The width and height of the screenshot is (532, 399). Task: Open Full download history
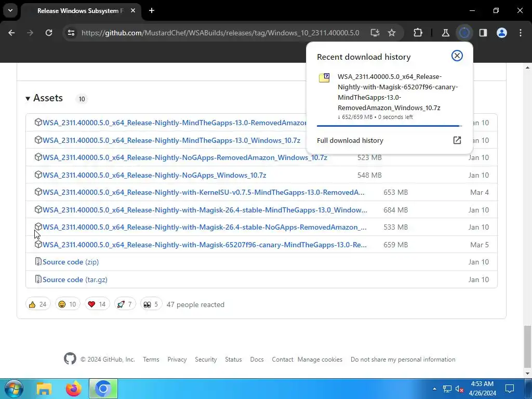coord(389,140)
